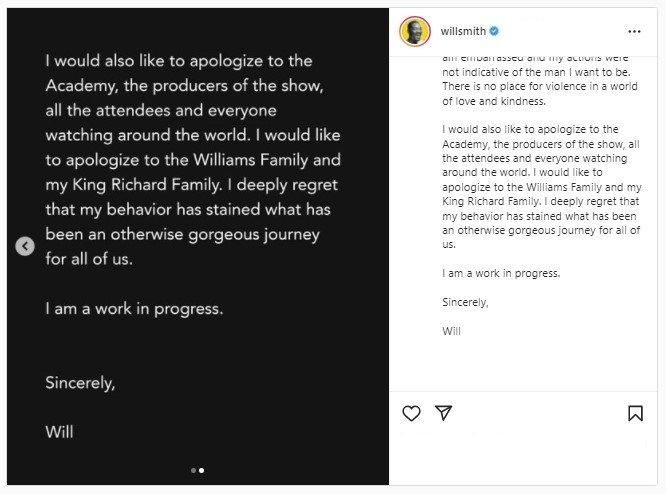Save the post with the bookmark icon
Screen dimensions: 666x494
635,413
